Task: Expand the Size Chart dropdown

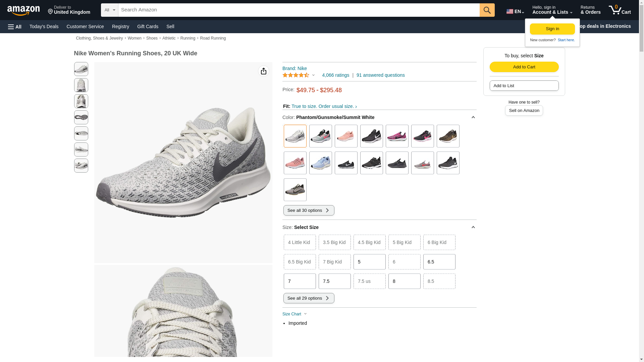Action: [294, 314]
